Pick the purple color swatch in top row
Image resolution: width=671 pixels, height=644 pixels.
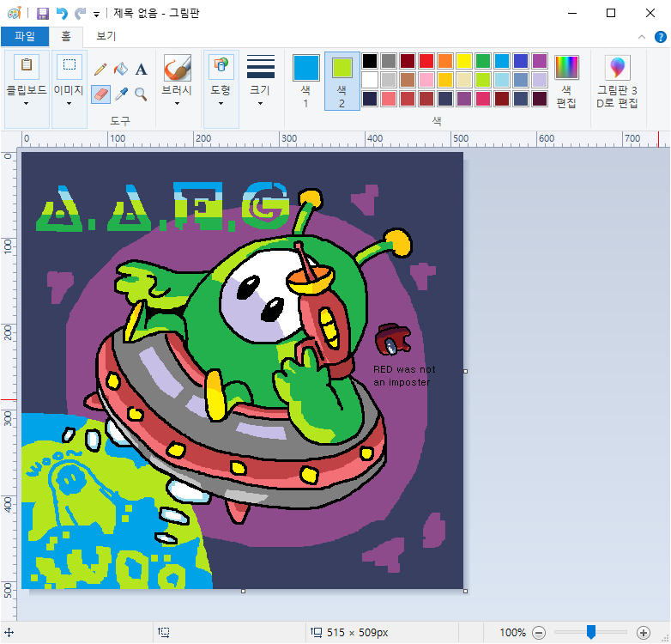[540, 61]
